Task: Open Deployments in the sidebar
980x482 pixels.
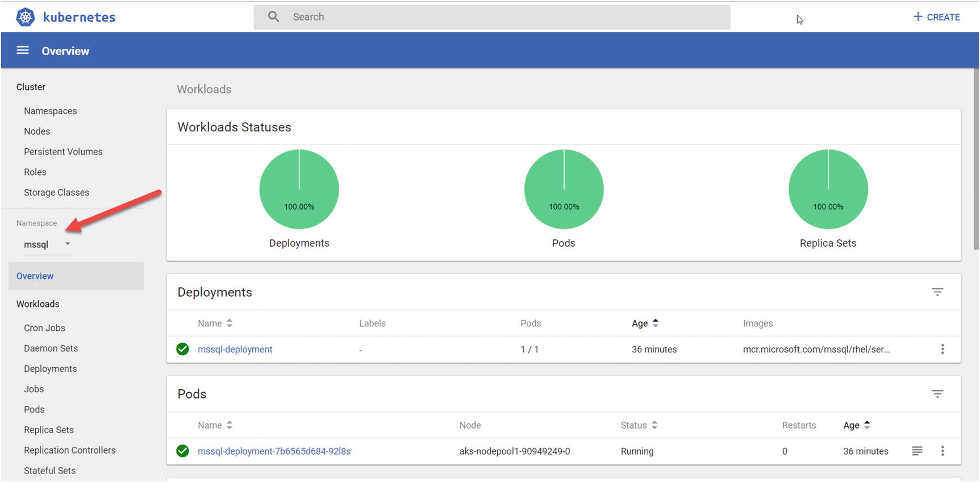Action: click(x=50, y=369)
